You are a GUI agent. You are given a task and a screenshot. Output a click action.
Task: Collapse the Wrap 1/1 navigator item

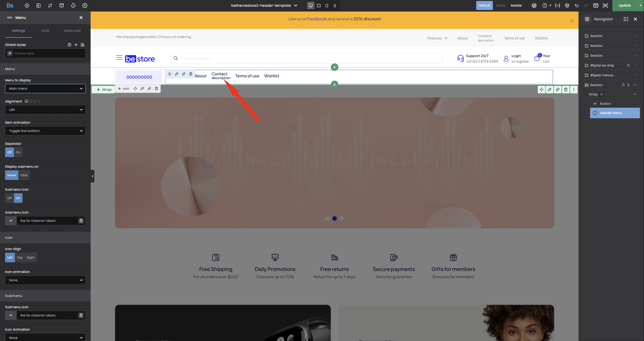635,94
